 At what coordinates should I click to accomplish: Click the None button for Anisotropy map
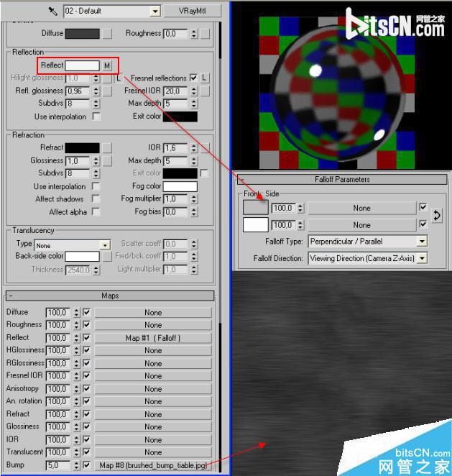pyautogui.click(x=153, y=389)
